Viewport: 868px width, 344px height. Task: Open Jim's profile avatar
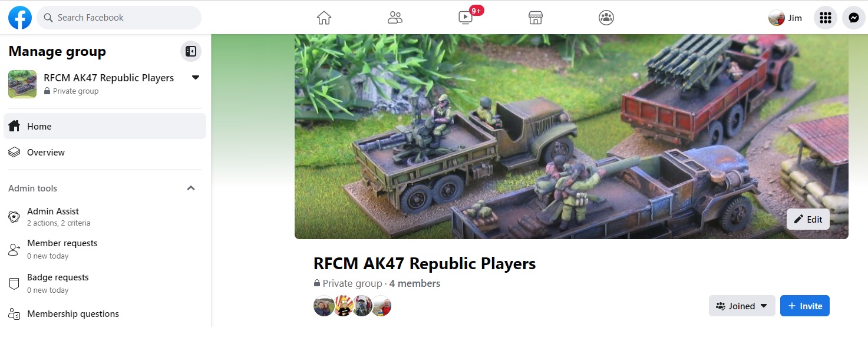777,18
